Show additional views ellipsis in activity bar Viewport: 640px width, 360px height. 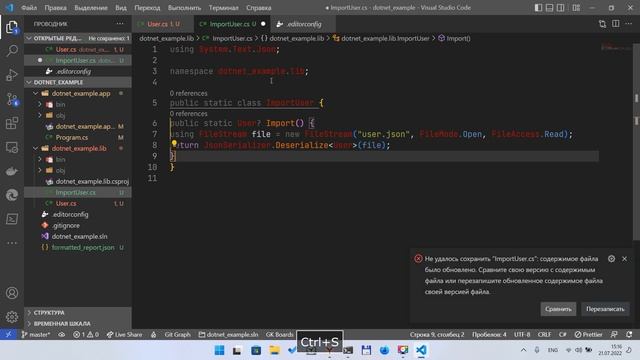point(12,243)
